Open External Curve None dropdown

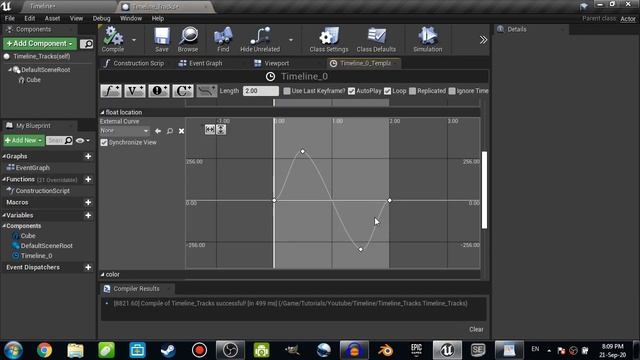[125, 131]
